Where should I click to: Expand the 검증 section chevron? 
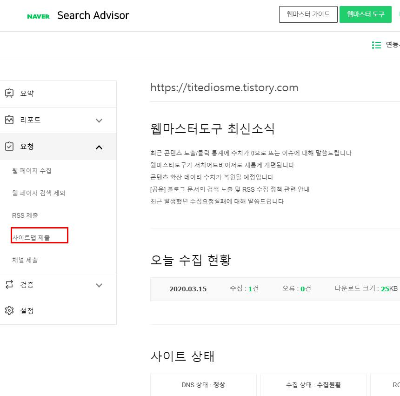click(x=99, y=285)
